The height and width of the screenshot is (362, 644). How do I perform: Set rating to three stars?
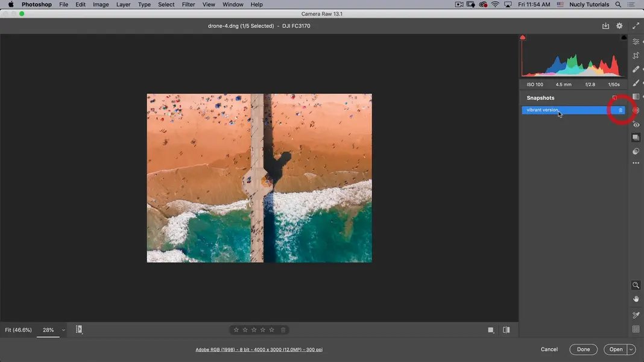click(x=254, y=330)
